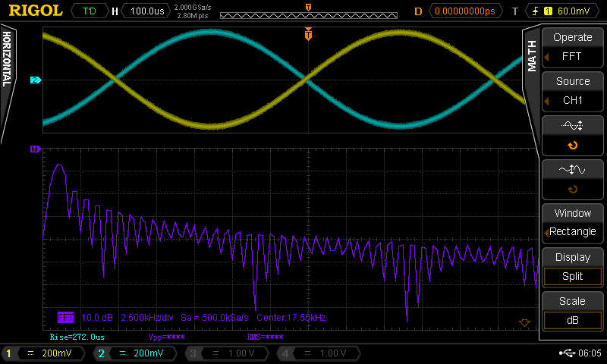Click the RIGOL logo
Screen dimensions: 607x364
36,11
